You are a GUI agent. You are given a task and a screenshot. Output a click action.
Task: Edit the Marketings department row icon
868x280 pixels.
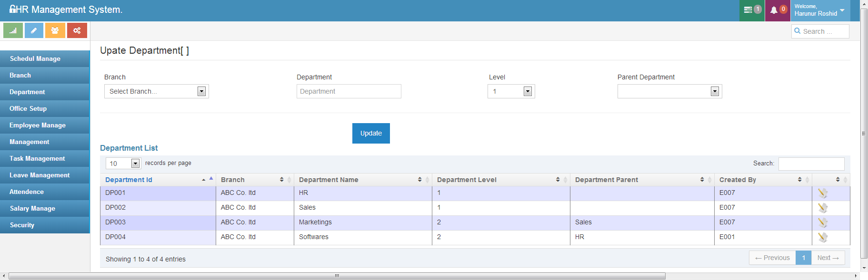pos(822,222)
